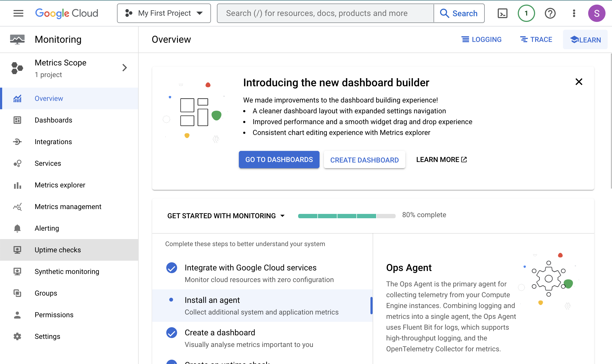Click the Create a dashboard checkmark
Viewport: 612px width, 364px height.
(171, 333)
